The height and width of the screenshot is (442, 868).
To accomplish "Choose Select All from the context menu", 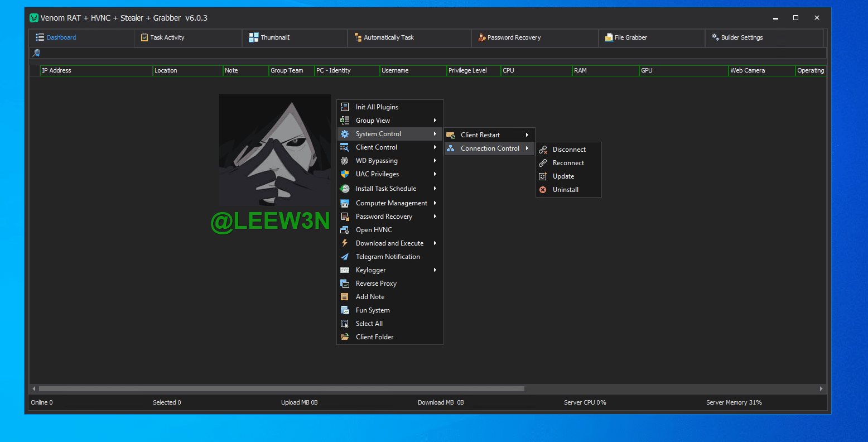I will pyautogui.click(x=369, y=324).
